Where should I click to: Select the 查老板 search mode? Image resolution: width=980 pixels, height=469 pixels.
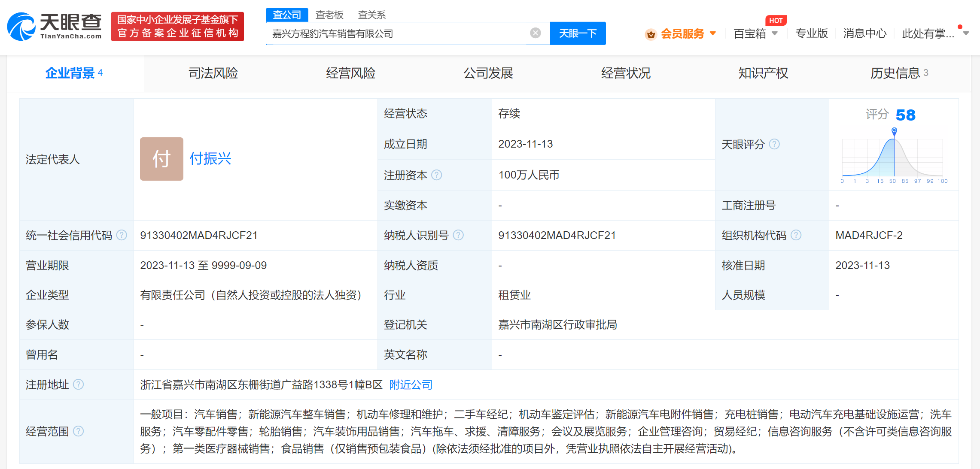tap(329, 15)
